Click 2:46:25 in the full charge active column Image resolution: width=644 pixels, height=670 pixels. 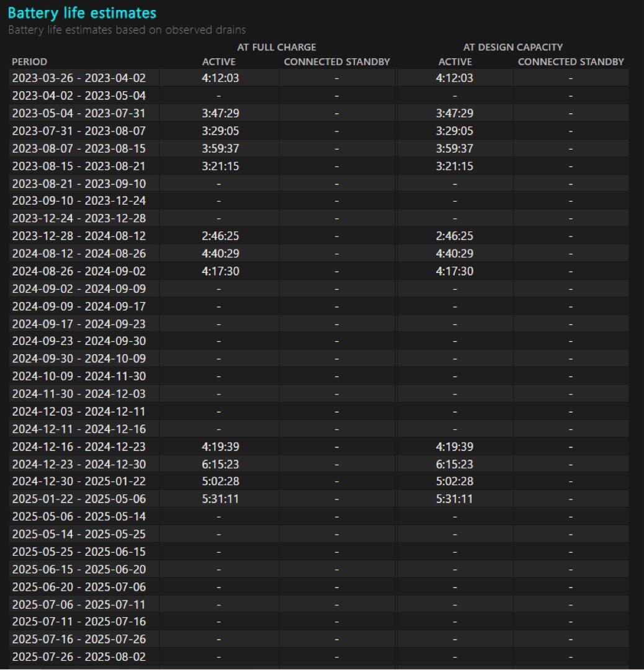coord(220,236)
